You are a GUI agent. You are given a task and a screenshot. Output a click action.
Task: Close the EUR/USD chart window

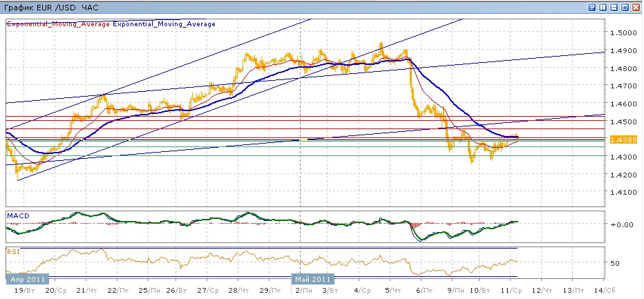coord(636,8)
